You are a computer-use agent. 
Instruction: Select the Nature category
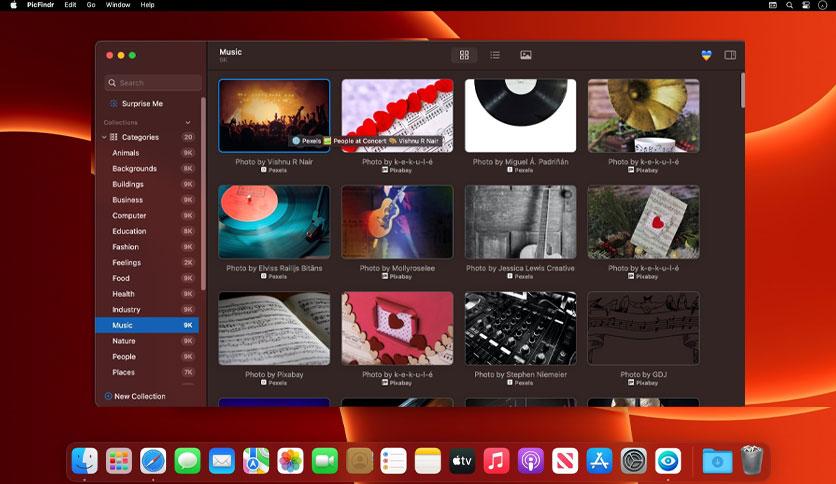click(x=147, y=341)
